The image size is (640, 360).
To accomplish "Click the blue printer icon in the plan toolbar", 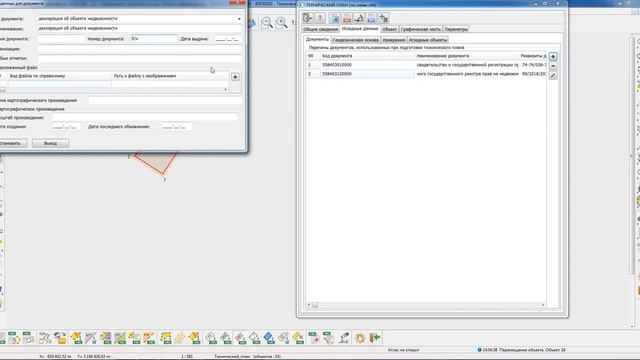I will point(371,18).
